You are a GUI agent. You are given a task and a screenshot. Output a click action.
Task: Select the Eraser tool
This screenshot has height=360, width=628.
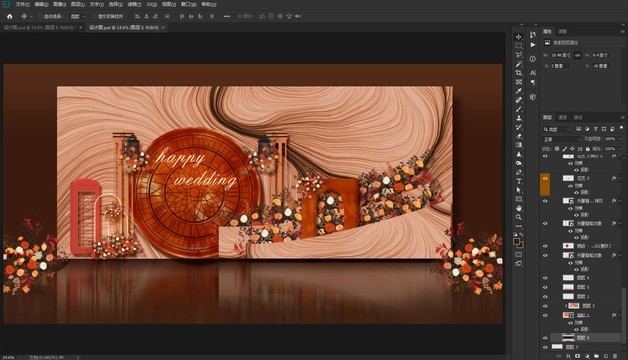pos(519,136)
